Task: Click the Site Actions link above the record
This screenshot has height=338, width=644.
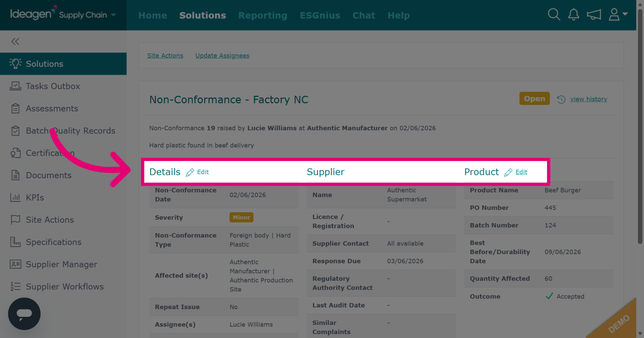Action: [x=165, y=56]
